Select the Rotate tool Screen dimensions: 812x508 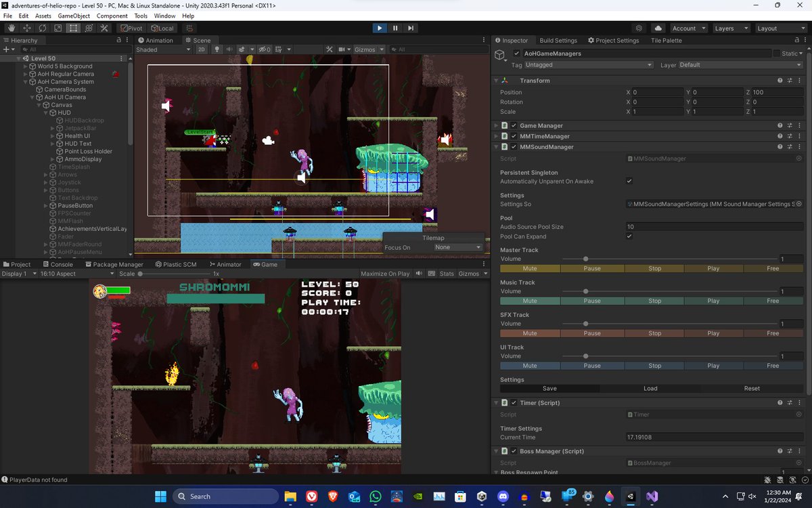(43, 28)
